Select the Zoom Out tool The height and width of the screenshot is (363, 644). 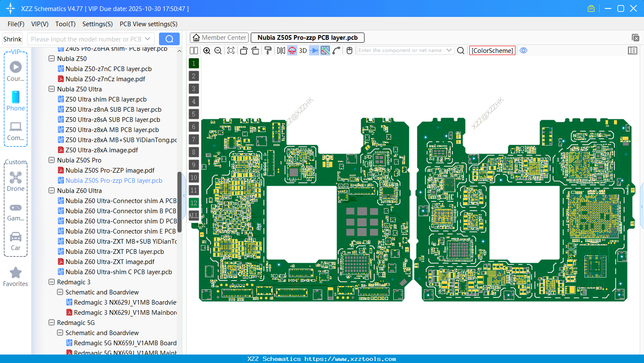217,50
